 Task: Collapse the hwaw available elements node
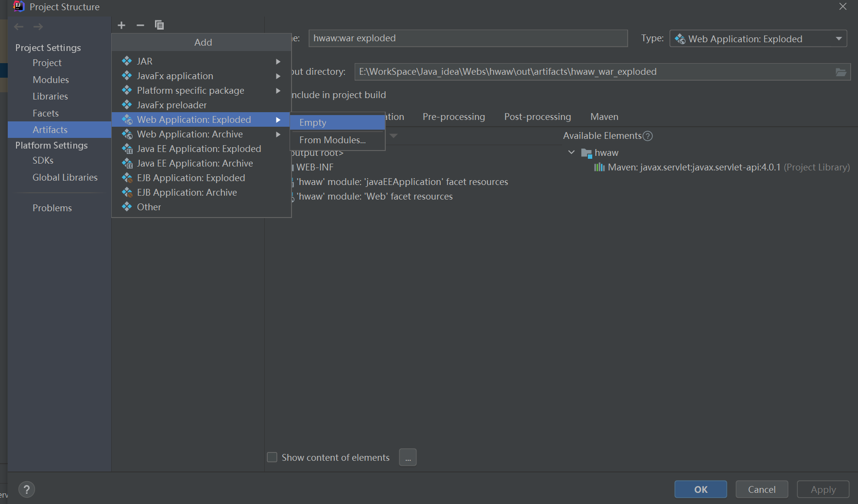[571, 152]
